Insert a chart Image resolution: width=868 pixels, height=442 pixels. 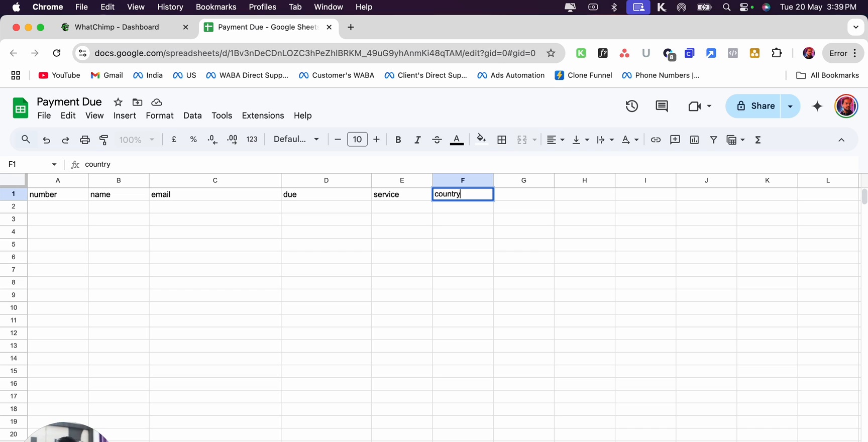tap(694, 140)
